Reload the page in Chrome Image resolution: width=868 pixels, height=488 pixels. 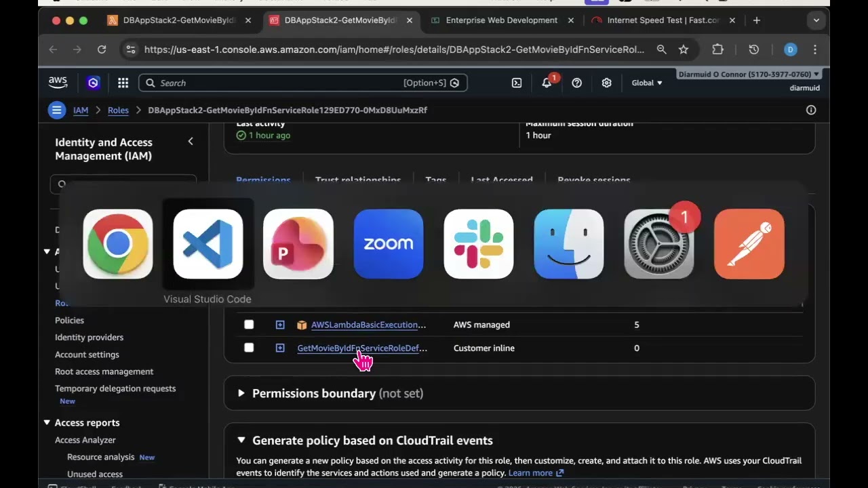[102, 49]
